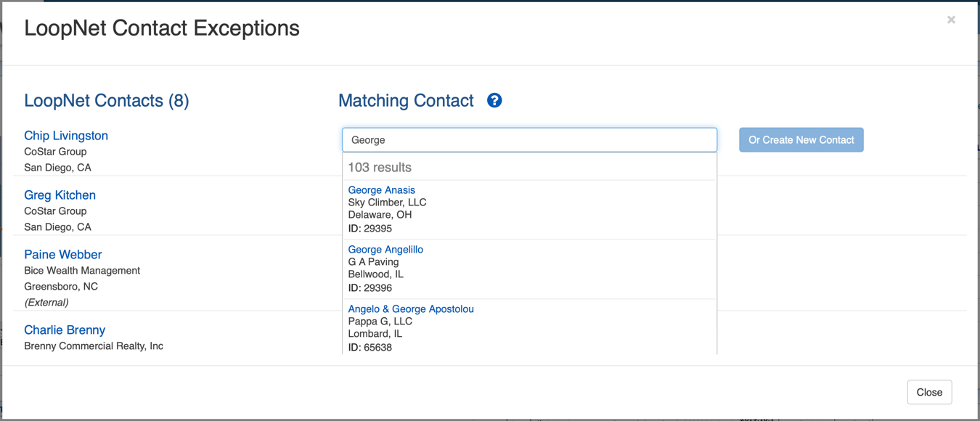The height and width of the screenshot is (421, 980).
Task: Click the 103 results header
Action: click(x=380, y=168)
